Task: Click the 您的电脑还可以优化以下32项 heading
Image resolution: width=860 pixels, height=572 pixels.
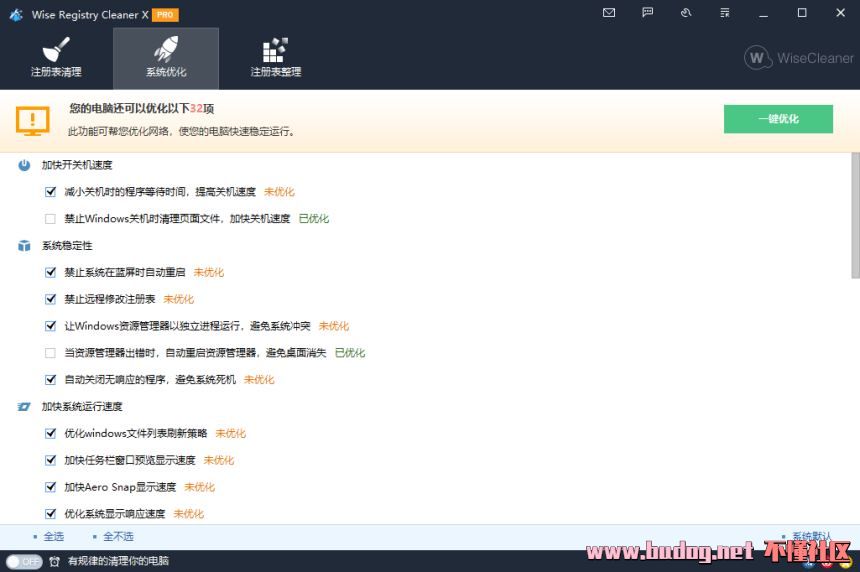Action: click(x=142, y=109)
